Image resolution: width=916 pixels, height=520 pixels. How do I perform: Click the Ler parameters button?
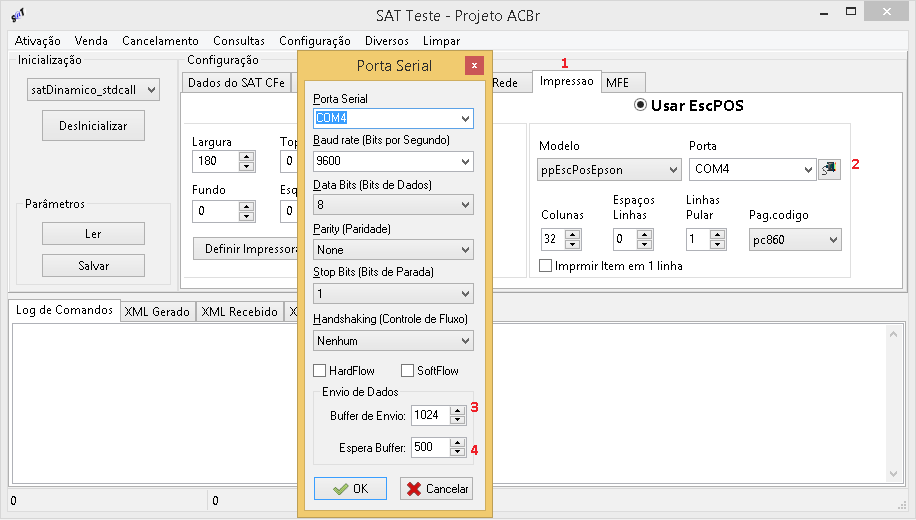tap(93, 234)
